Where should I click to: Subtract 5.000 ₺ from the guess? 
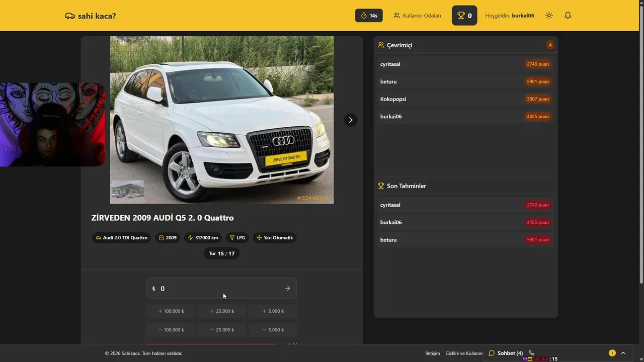pyautogui.click(x=273, y=330)
